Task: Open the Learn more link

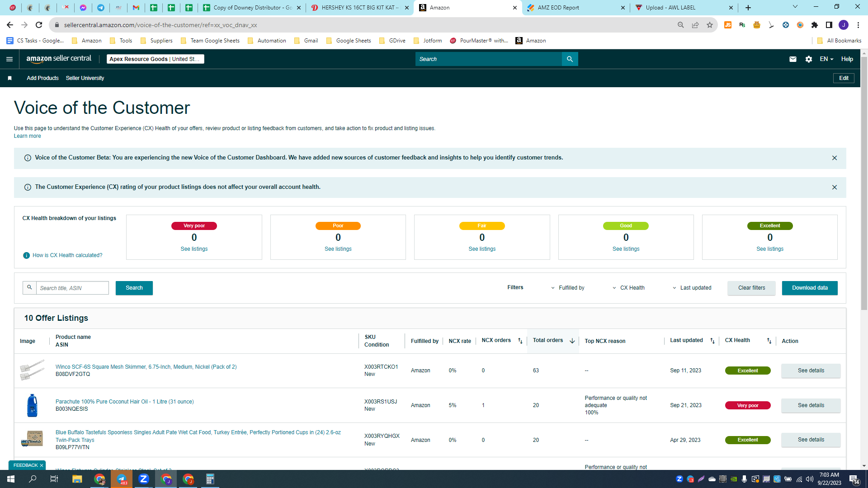Action: click(27, 136)
